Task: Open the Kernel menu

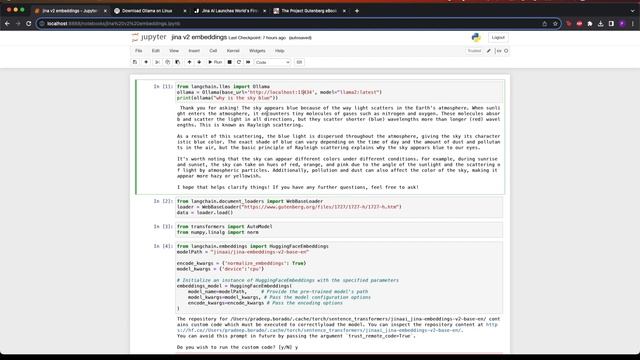Action: coord(233,51)
